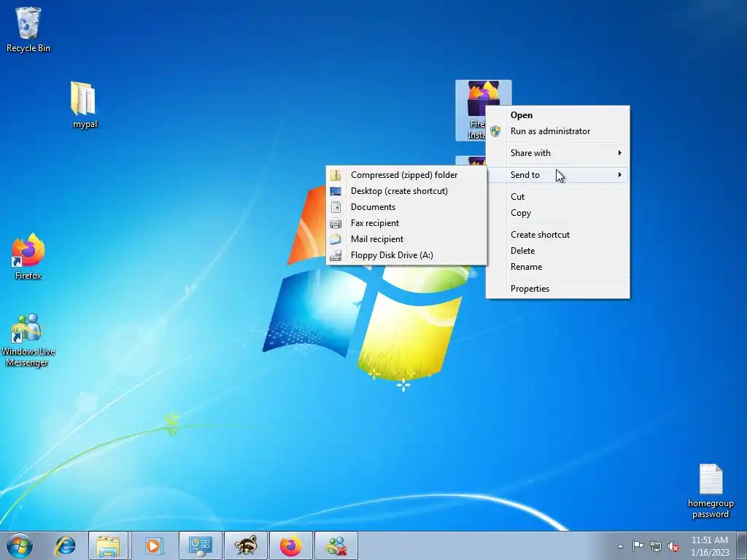
Task: Select the Firefox desktop shortcut
Action: coord(28,257)
